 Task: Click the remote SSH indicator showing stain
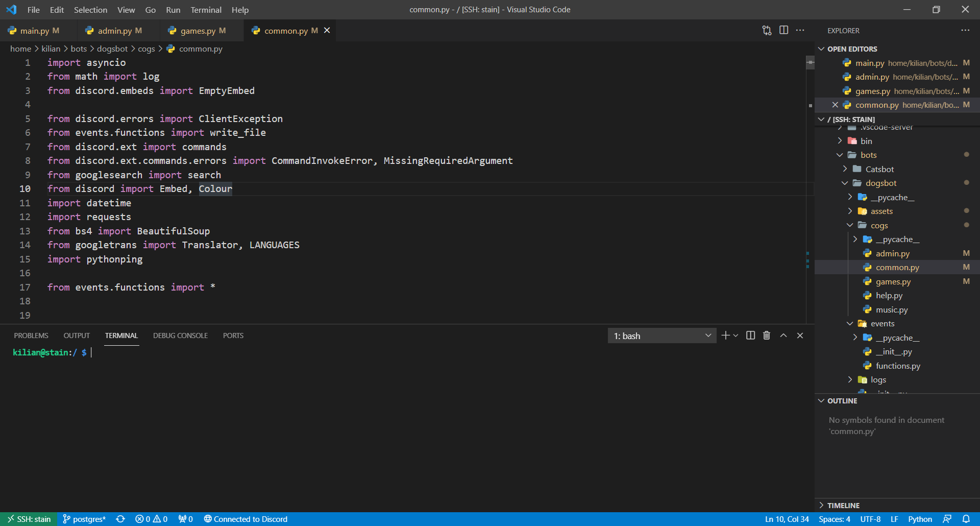tap(29, 519)
